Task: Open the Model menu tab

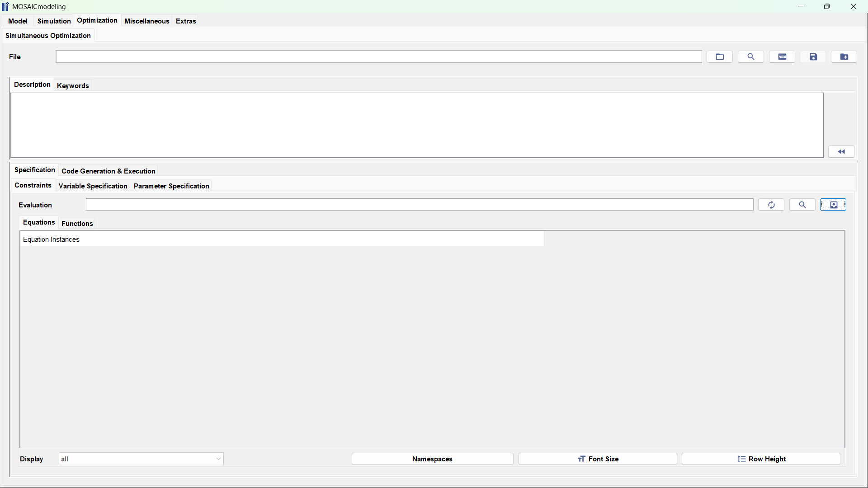Action: click(x=18, y=21)
